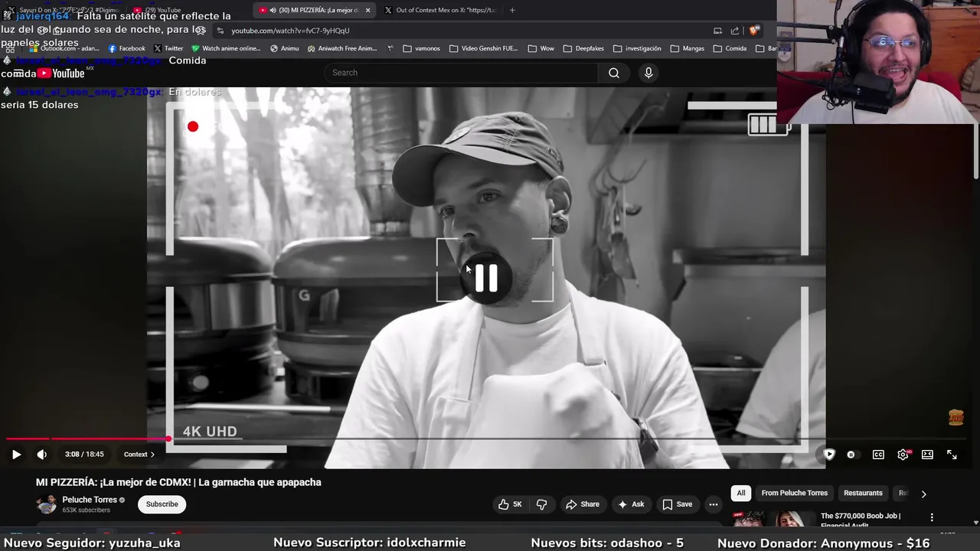Open the Peluche Torres channel link
This screenshot has height=551, width=980.
pyautogui.click(x=90, y=500)
